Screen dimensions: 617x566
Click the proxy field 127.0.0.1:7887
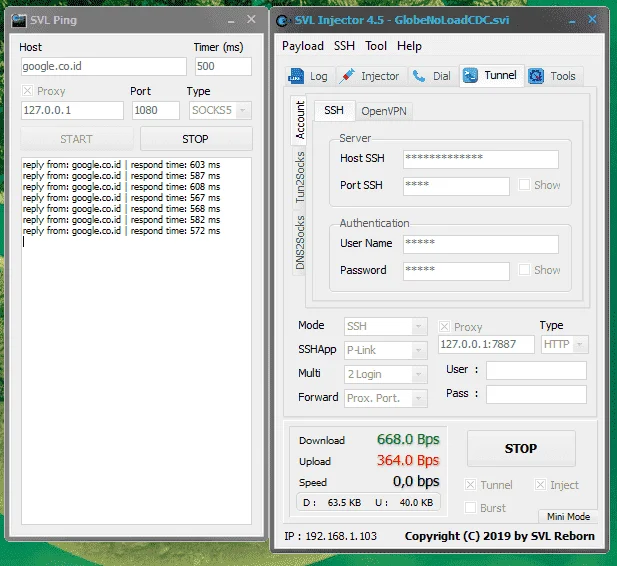click(486, 344)
